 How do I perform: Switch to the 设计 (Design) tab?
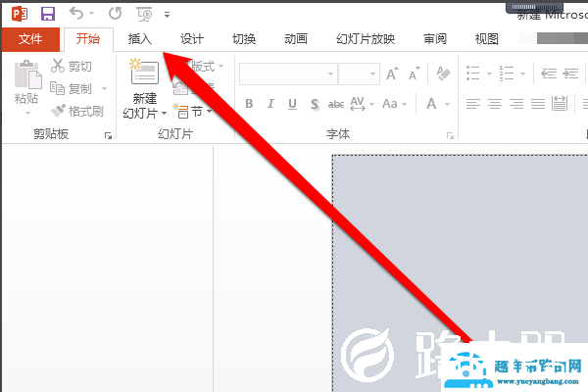(x=192, y=39)
